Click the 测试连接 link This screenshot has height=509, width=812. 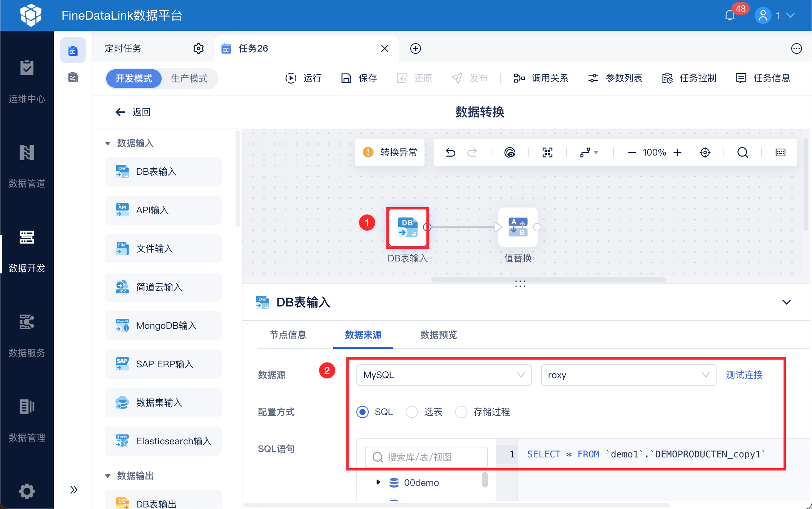pos(744,375)
